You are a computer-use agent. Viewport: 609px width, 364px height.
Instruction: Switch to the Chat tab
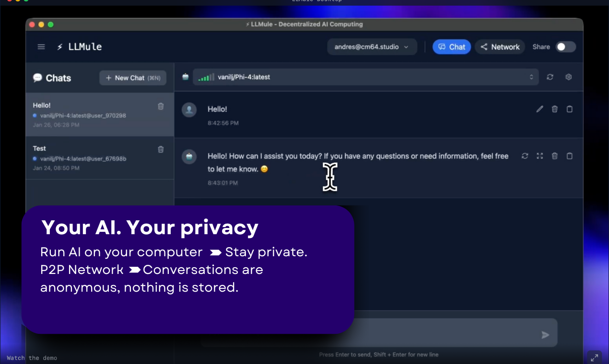click(x=451, y=47)
